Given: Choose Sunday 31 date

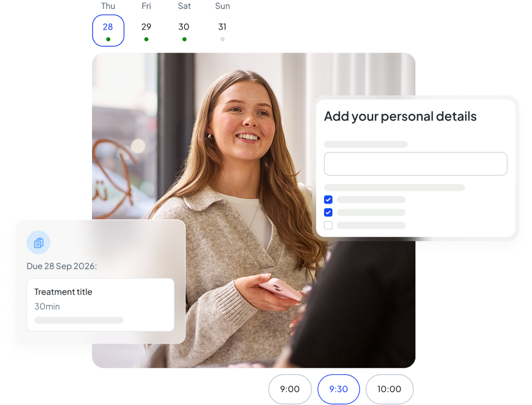Looking at the screenshot, I should [x=223, y=27].
